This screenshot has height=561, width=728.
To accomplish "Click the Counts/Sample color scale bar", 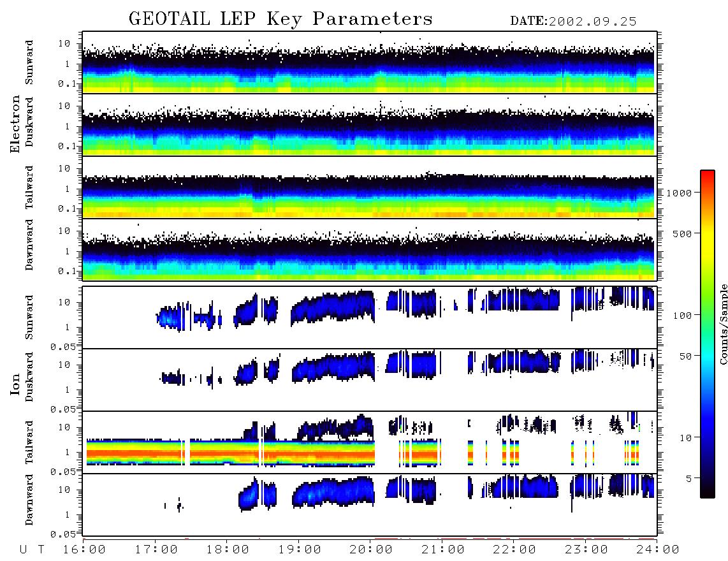I will pyautogui.click(x=707, y=334).
